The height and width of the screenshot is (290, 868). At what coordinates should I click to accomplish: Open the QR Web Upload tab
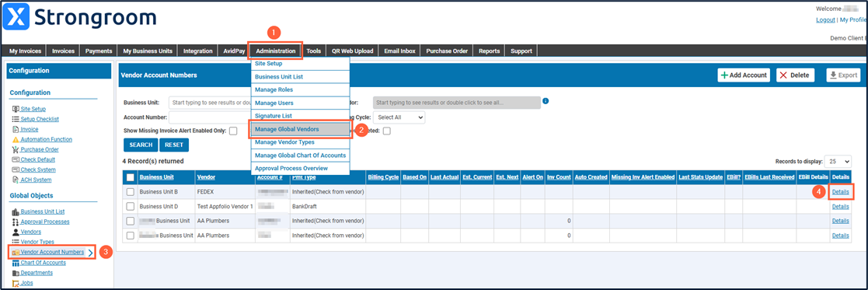click(353, 51)
